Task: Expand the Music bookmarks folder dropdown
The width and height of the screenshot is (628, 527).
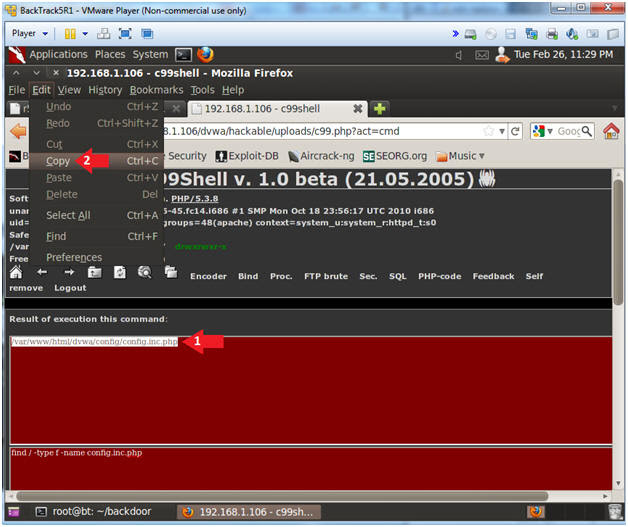Action: pos(481,156)
